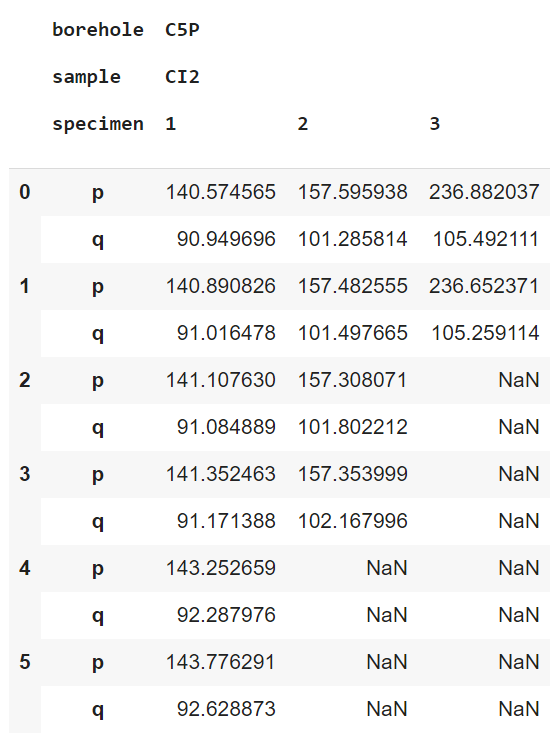This screenshot has width=553, height=742.
Task: Select row index 0
Action: (25, 192)
